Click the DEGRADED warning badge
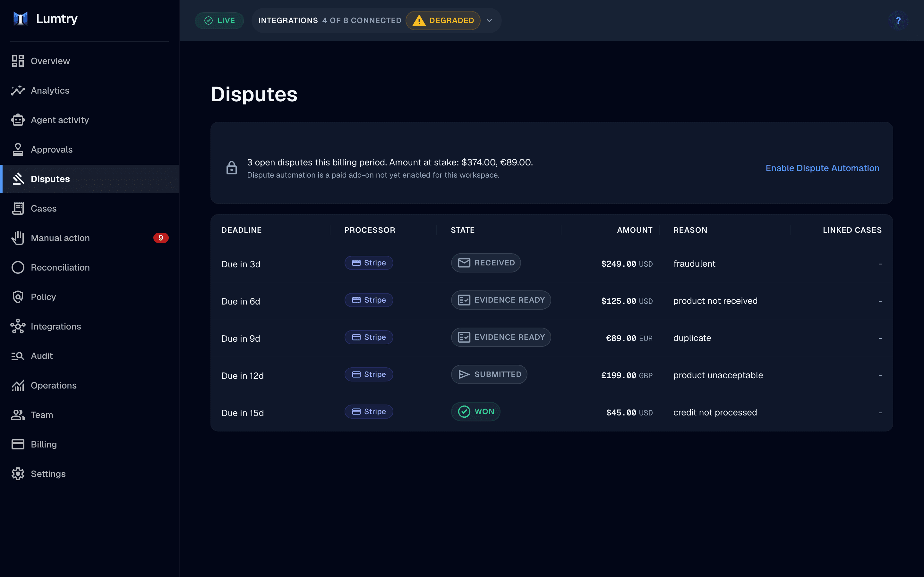 click(x=443, y=21)
